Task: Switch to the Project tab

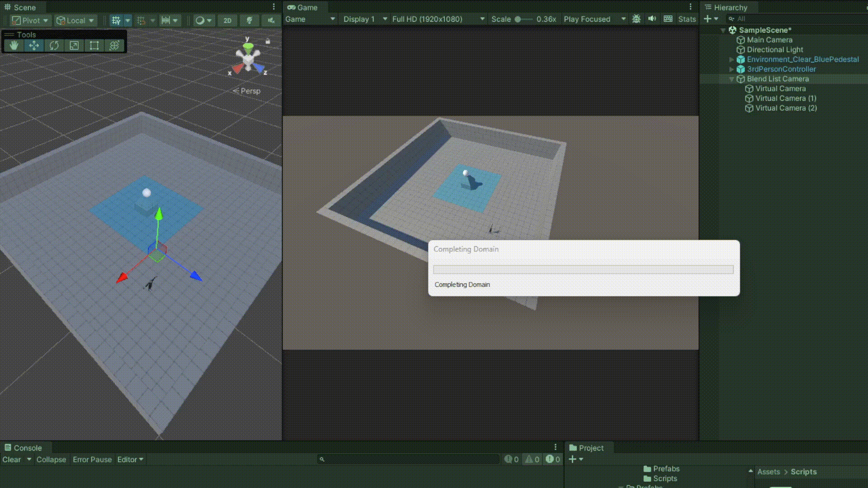Action: coord(586,448)
